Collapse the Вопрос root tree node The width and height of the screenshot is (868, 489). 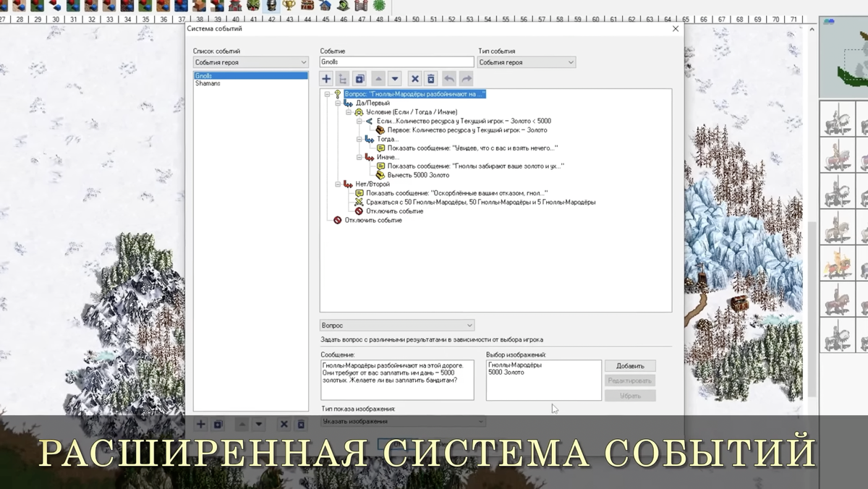pos(327,94)
